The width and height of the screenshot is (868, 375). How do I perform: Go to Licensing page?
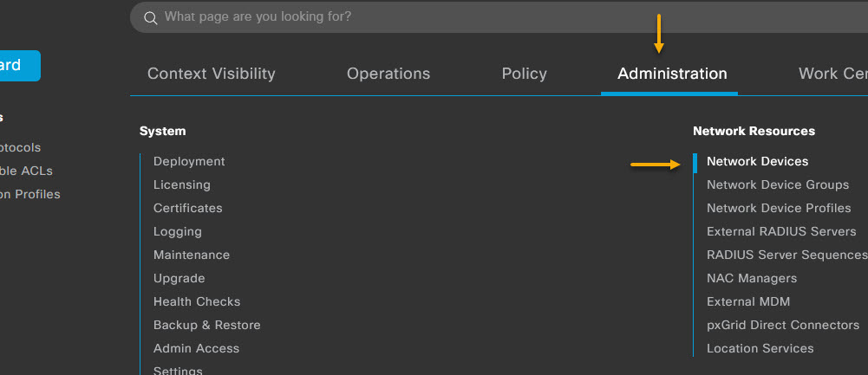coord(181,184)
